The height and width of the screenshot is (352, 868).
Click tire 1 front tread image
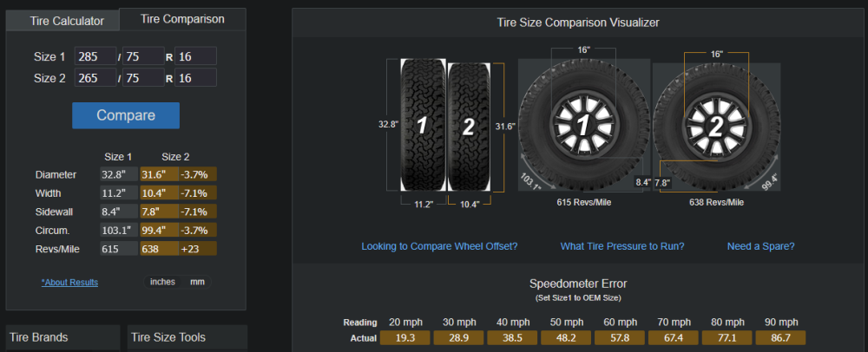point(423,125)
